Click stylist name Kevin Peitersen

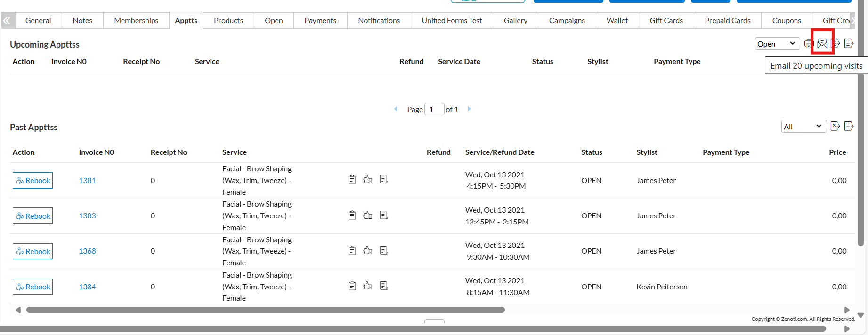point(662,287)
